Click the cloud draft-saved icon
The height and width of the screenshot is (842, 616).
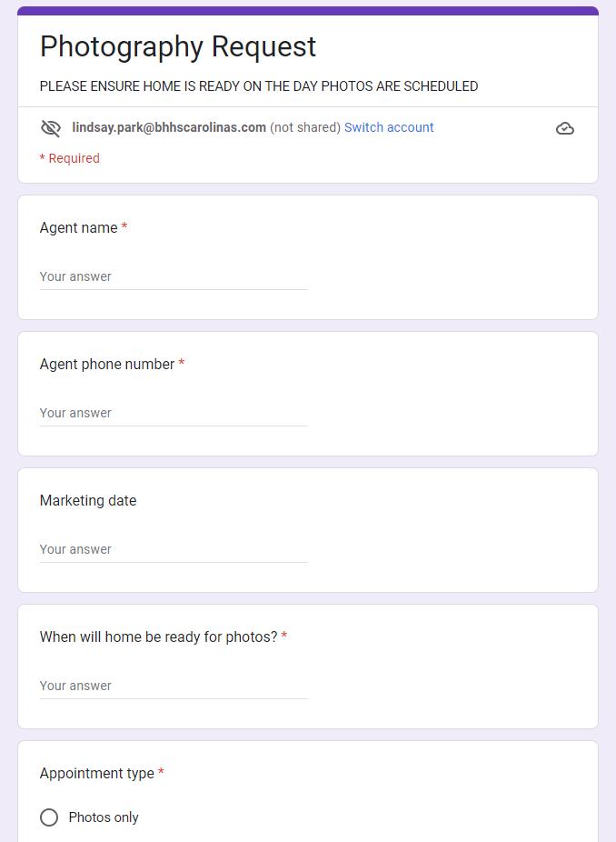(565, 128)
